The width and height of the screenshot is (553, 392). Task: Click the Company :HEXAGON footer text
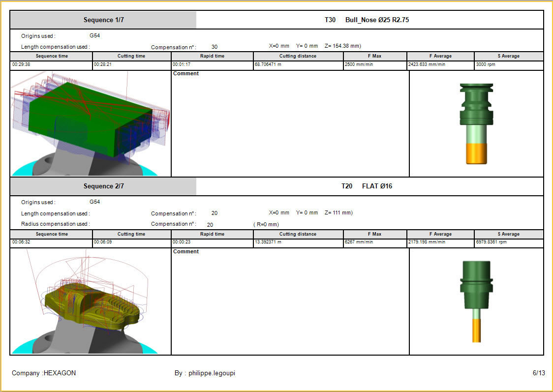(x=44, y=373)
